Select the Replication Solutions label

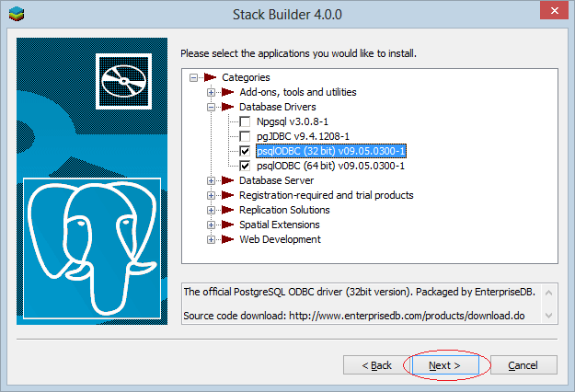tap(284, 210)
